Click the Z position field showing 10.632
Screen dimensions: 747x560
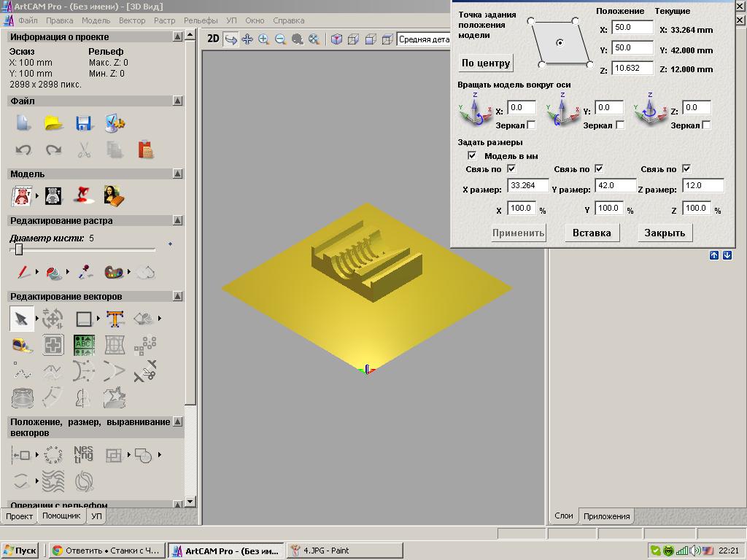click(x=632, y=68)
